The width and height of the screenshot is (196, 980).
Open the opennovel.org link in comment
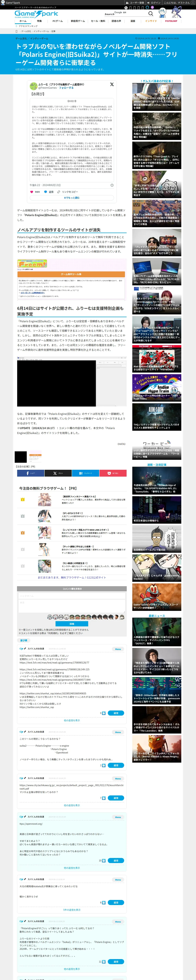click(31, 824)
